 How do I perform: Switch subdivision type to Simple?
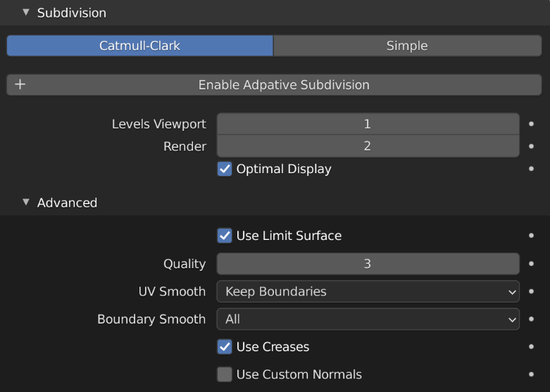coord(407,46)
